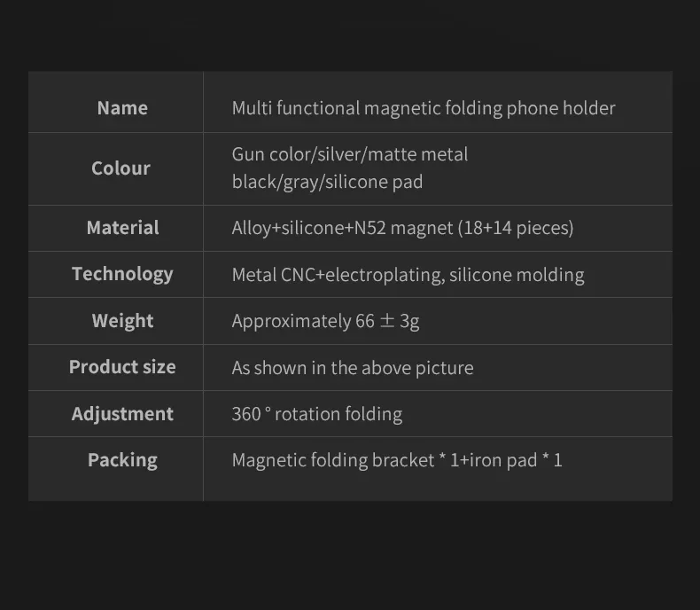Select the Technology row label
The height and width of the screenshot is (610, 700).
[x=122, y=274]
